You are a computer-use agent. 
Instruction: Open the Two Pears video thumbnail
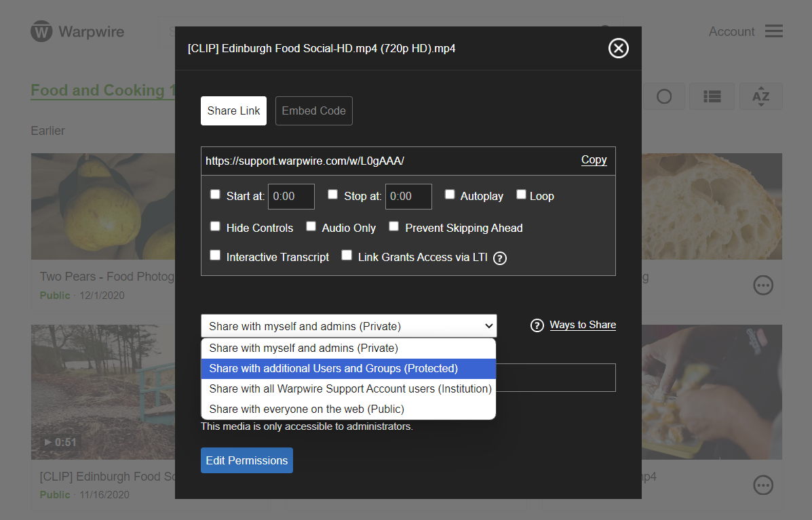point(103,206)
